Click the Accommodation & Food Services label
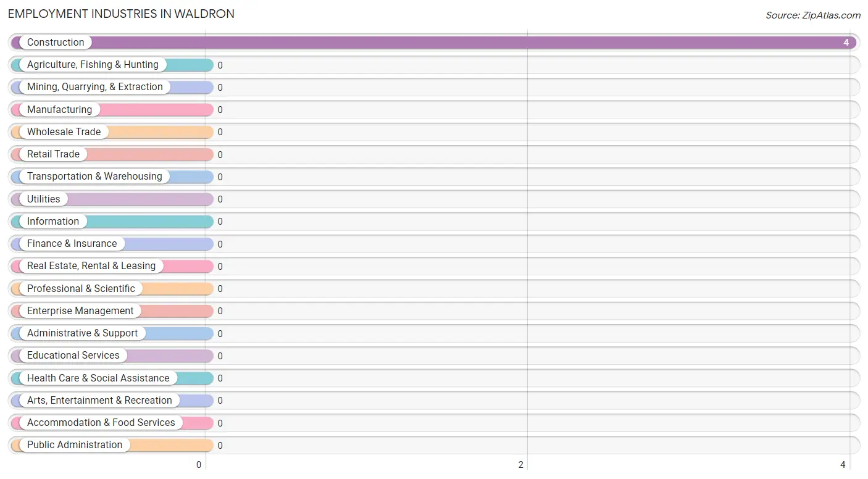The width and height of the screenshot is (868, 479). [101, 423]
